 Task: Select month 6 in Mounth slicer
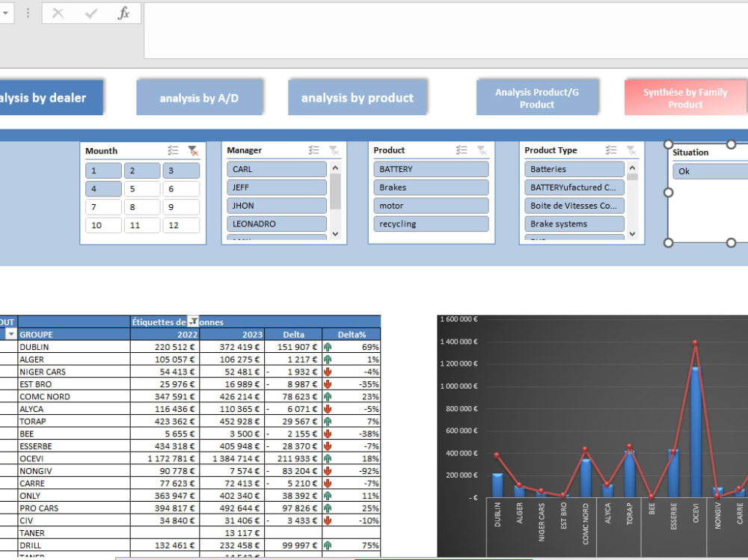[181, 188]
